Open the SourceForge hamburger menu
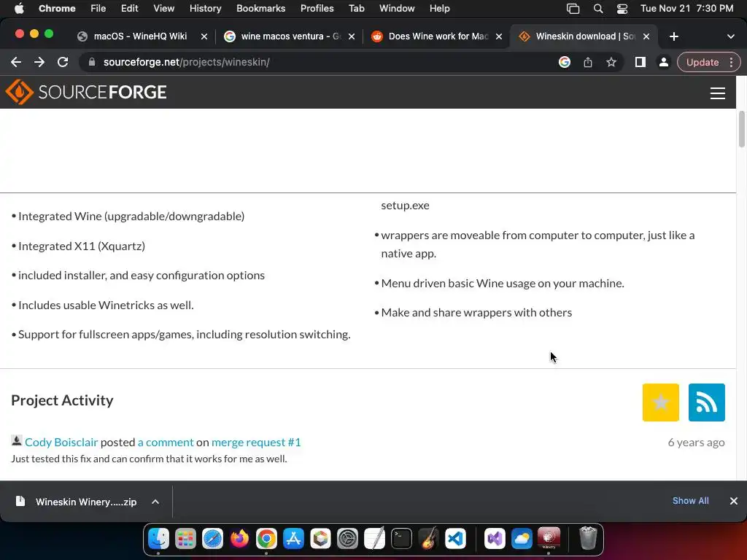Image resolution: width=747 pixels, height=560 pixels. 718,93
